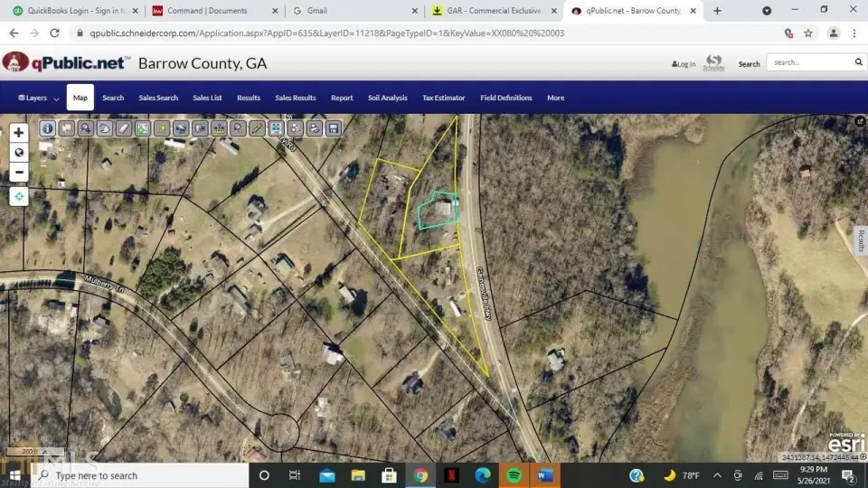Click the search magnifier icon in header
This screenshot has height=488, width=868.
tap(859, 62)
